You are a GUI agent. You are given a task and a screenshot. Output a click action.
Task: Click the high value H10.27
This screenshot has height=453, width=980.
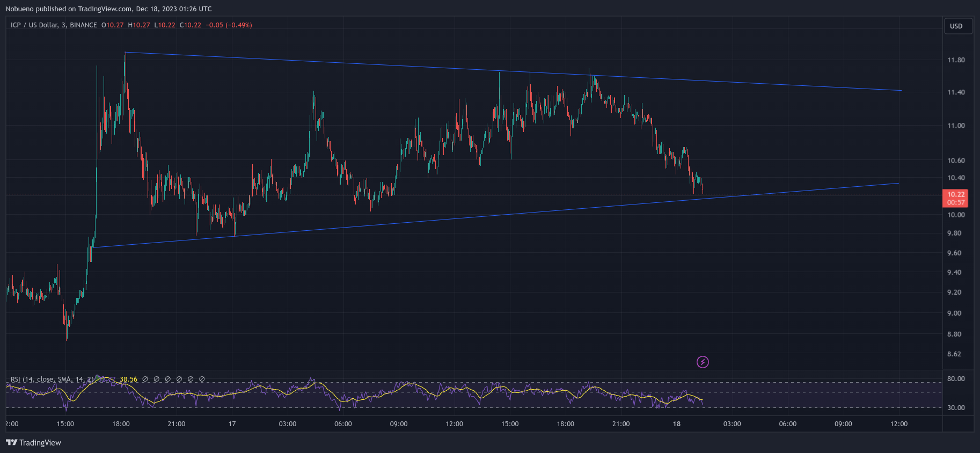pyautogui.click(x=139, y=25)
